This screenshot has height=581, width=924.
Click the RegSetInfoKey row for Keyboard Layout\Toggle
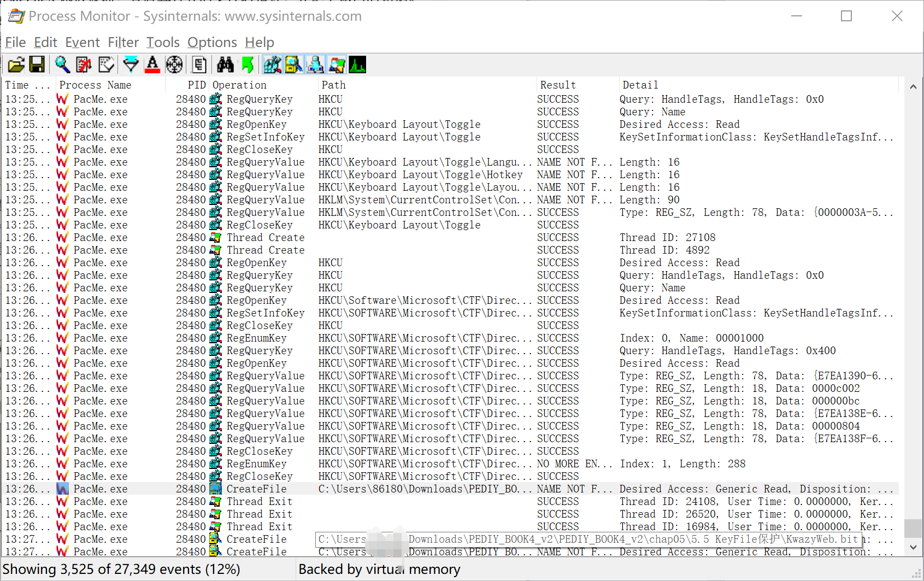(x=450, y=137)
